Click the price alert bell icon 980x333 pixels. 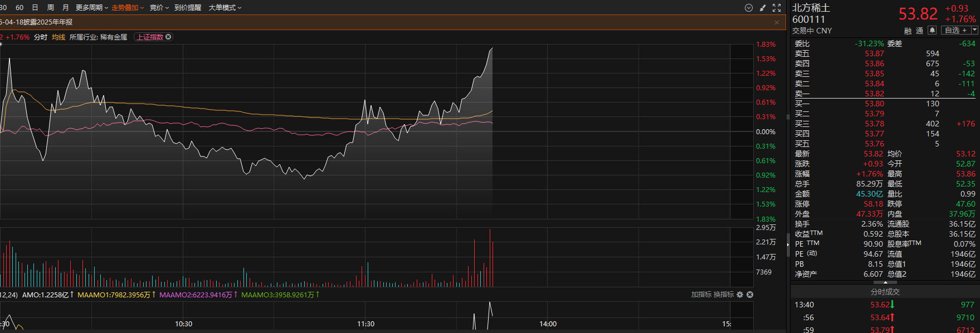pyautogui.click(x=932, y=30)
